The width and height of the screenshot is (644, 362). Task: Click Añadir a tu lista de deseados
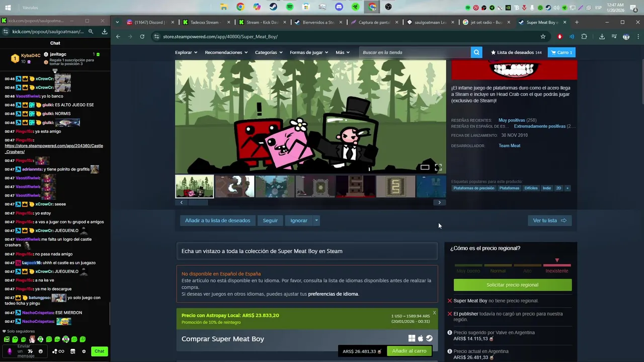(x=217, y=221)
